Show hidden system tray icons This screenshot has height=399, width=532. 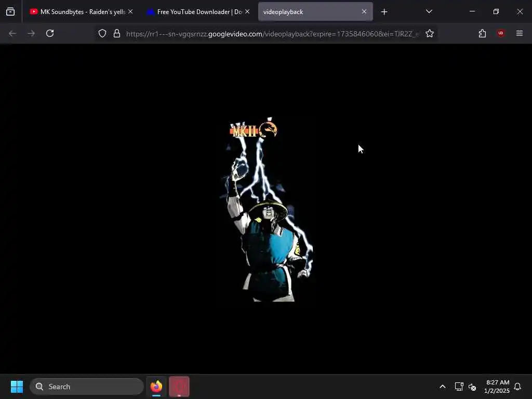pos(443,387)
